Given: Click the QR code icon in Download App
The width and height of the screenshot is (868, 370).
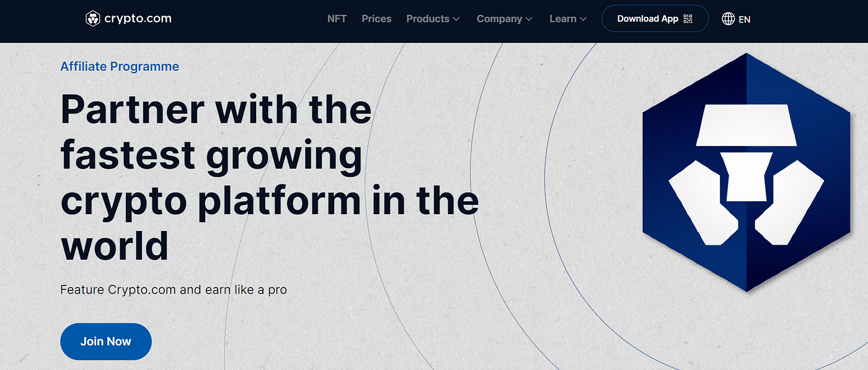Looking at the screenshot, I should point(688,19).
